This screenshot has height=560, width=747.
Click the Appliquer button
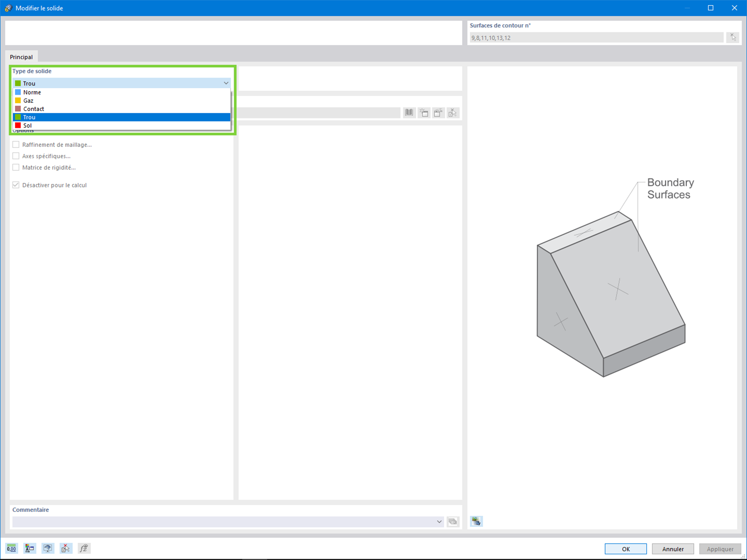720,549
